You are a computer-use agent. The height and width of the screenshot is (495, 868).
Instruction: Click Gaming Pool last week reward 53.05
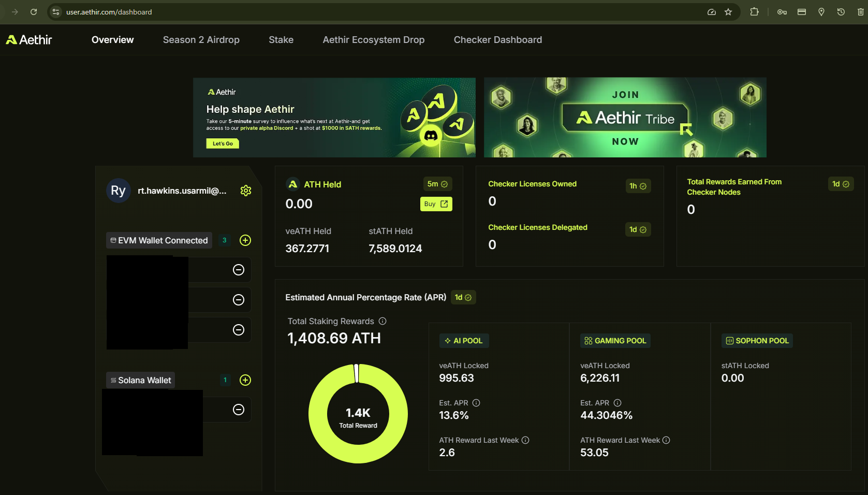click(x=594, y=453)
